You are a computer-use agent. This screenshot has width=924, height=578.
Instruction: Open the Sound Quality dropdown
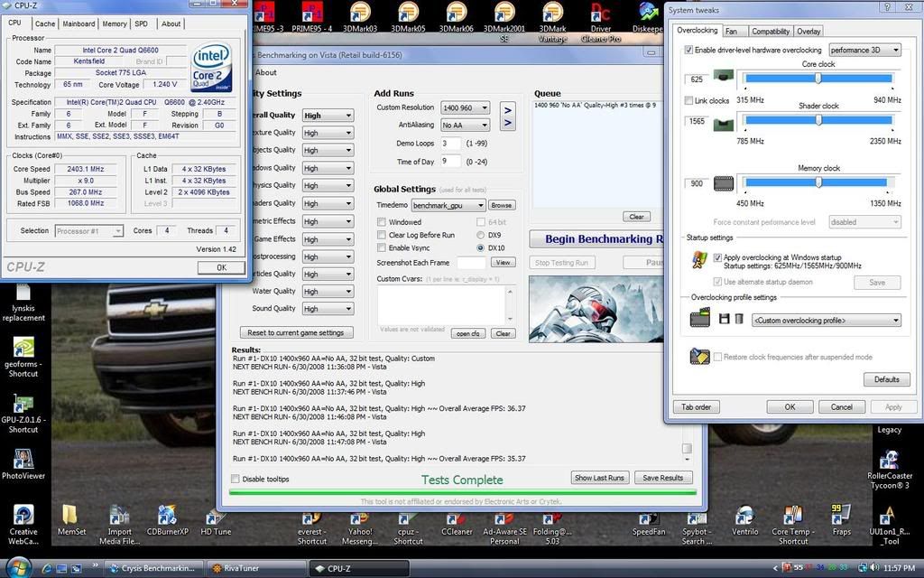tap(328, 309)
